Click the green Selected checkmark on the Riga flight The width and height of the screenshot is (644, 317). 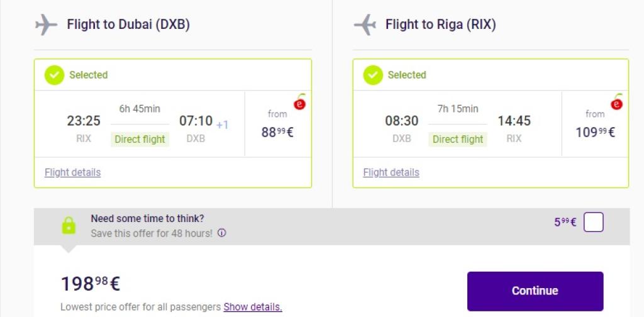tap(372, 75)
